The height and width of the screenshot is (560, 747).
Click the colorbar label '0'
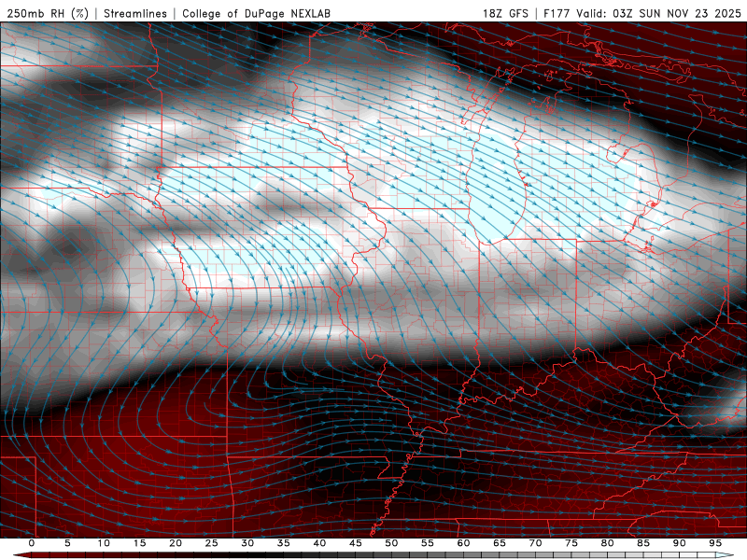[x=32, y=543]
